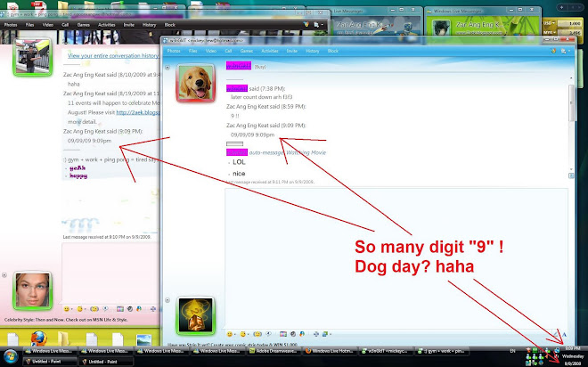The width and height of the screenshot is (588, 367).
Task: Open Photos menu in front chat window
Action: coord(174,51)
